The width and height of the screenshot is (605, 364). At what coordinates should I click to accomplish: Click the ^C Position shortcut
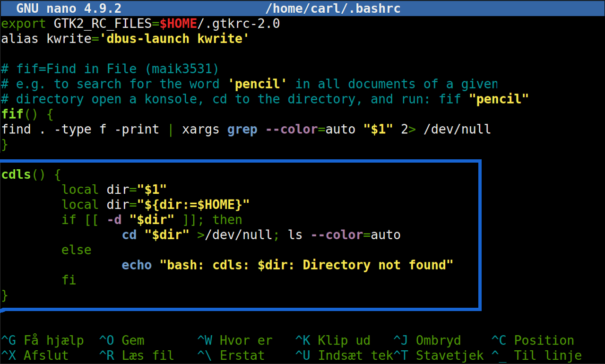coord(533,340)
